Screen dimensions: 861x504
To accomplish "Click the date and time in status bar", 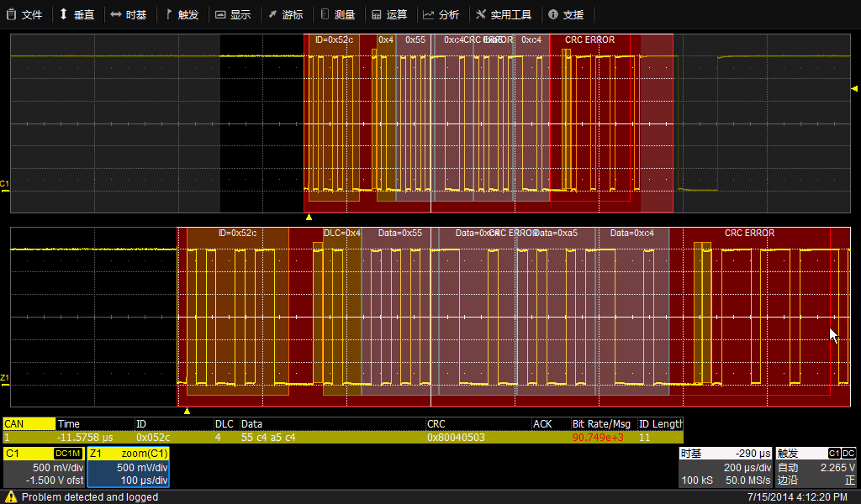I will tap(797, 497).
